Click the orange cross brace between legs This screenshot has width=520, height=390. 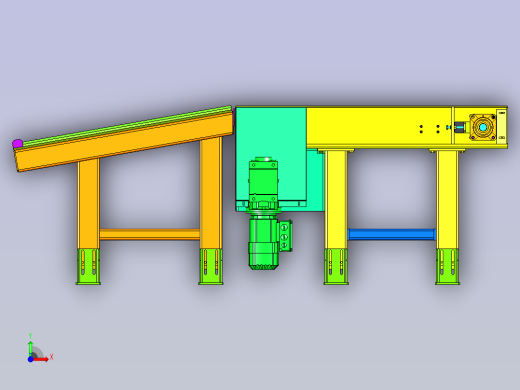pyautogui.click(x=150, y=234)
